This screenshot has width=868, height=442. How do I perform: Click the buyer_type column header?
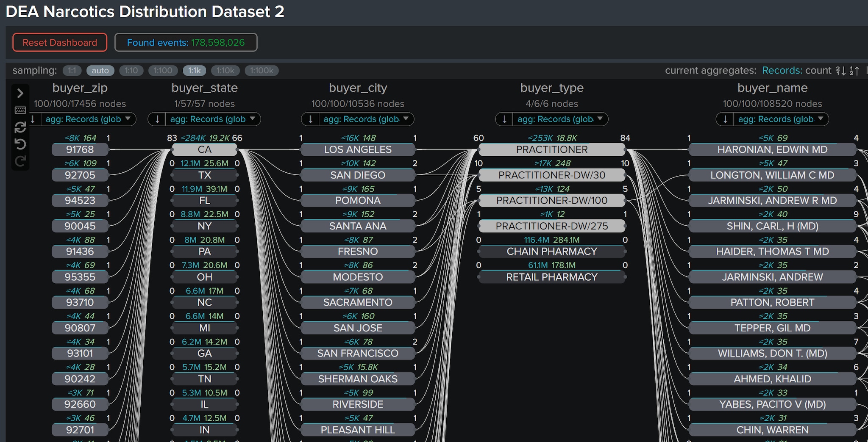click(x=552, y=88)
